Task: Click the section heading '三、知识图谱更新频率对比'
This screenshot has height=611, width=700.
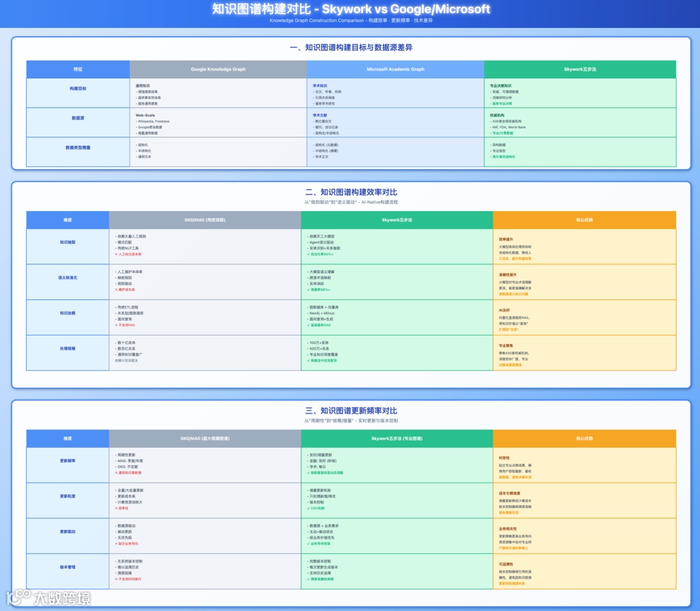Action: coord(351,411)
